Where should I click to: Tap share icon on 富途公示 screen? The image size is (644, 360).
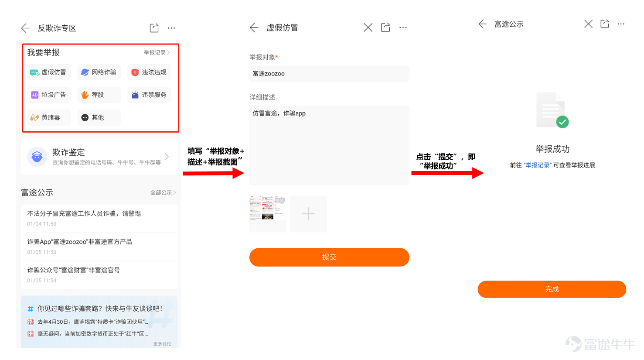(605, 24)
